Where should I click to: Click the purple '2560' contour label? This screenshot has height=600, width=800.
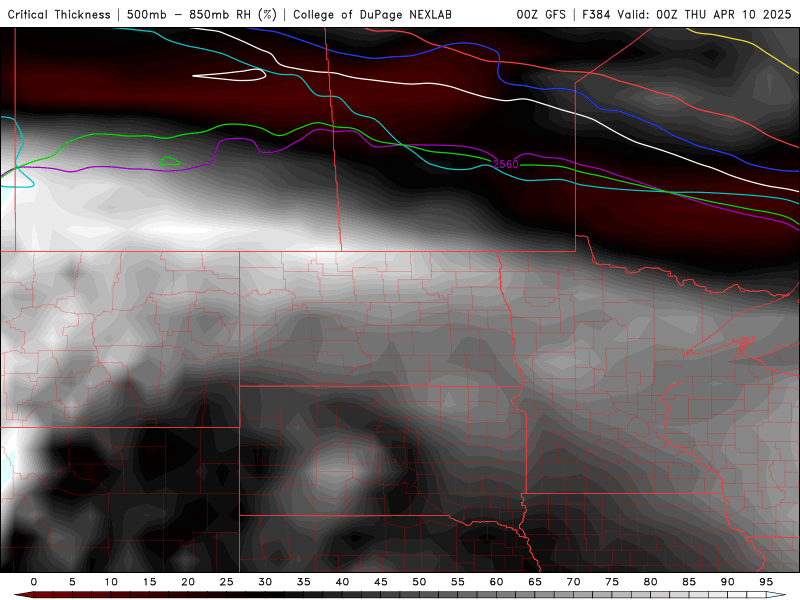click(x=506, y=164)
